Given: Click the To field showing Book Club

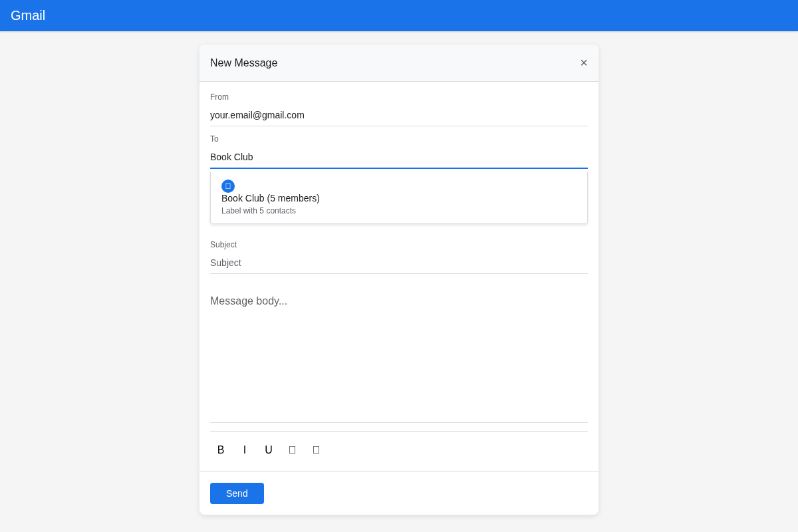Looking at the screenshot, I should point(399,157).
